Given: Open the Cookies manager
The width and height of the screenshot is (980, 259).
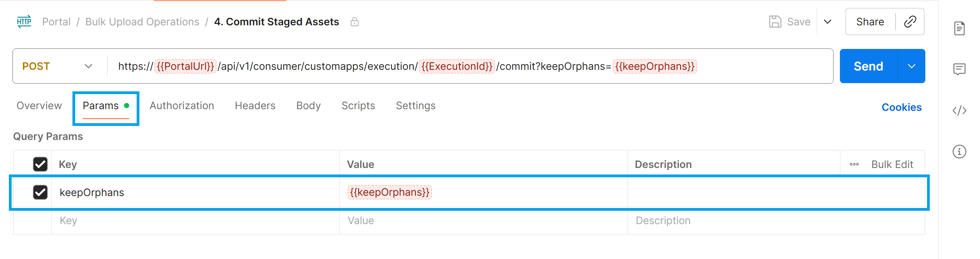Looking at the screenshot, I should coord(901,107).
